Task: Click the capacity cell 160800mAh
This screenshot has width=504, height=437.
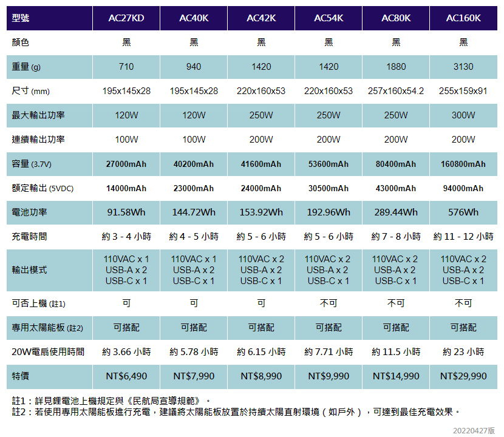Action: (x=463, y=164)
